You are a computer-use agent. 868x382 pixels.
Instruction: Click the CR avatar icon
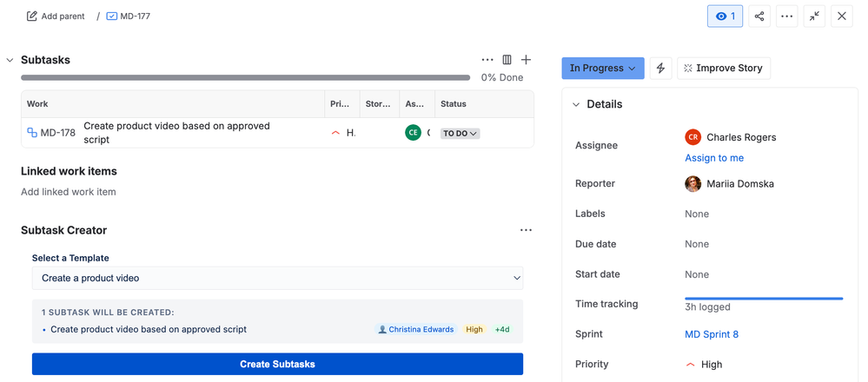tap(692, 137)
